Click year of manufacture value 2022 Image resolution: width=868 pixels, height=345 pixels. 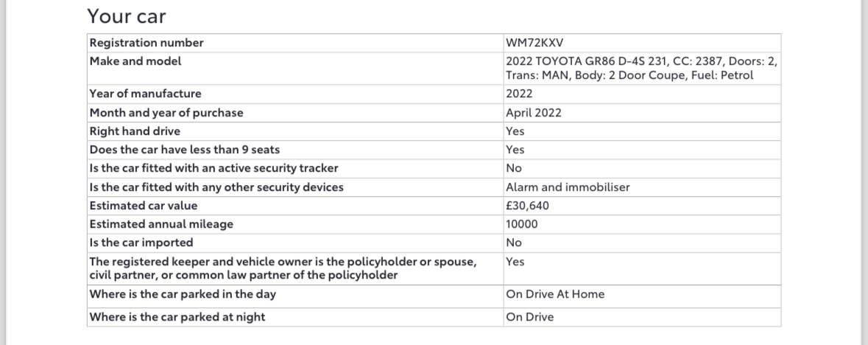(519, 94)
